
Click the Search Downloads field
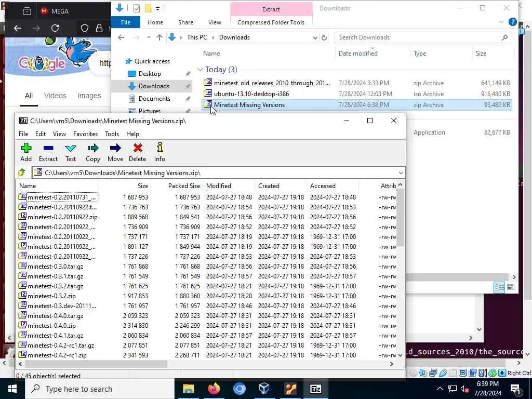(423, 37)
